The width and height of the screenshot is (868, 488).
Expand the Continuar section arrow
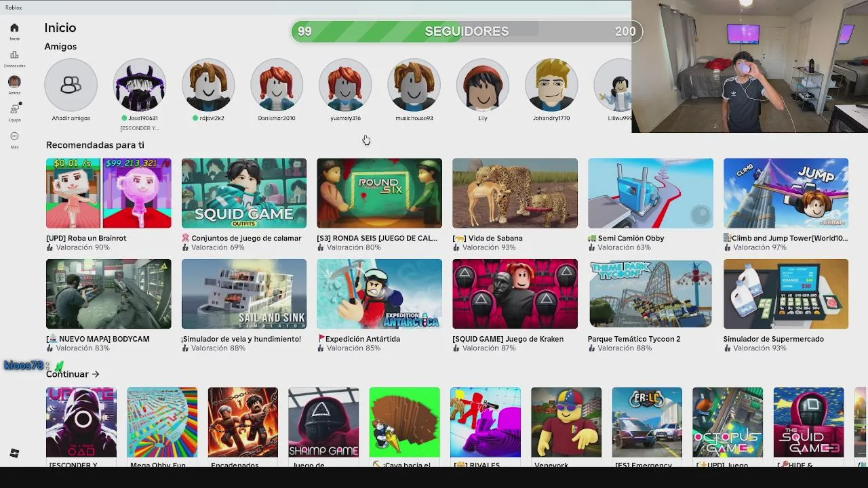tap(96, 374)
